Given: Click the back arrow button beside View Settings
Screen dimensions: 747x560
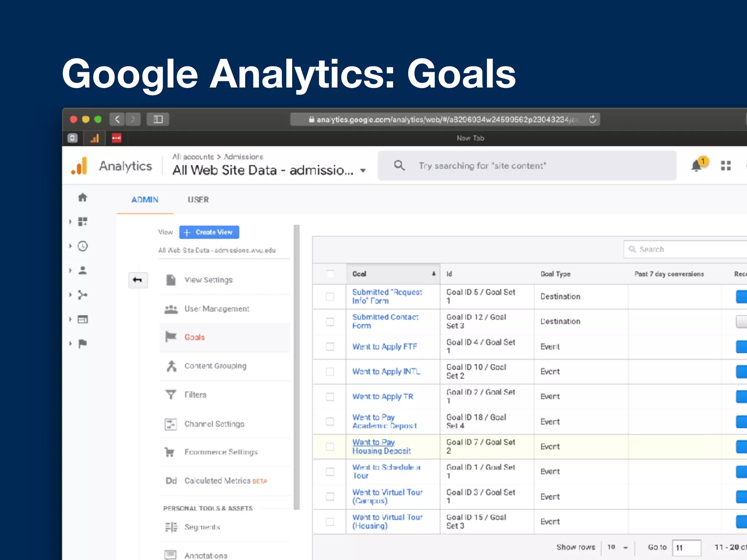Looking at the screenshot, I should (x=138, y=280).
